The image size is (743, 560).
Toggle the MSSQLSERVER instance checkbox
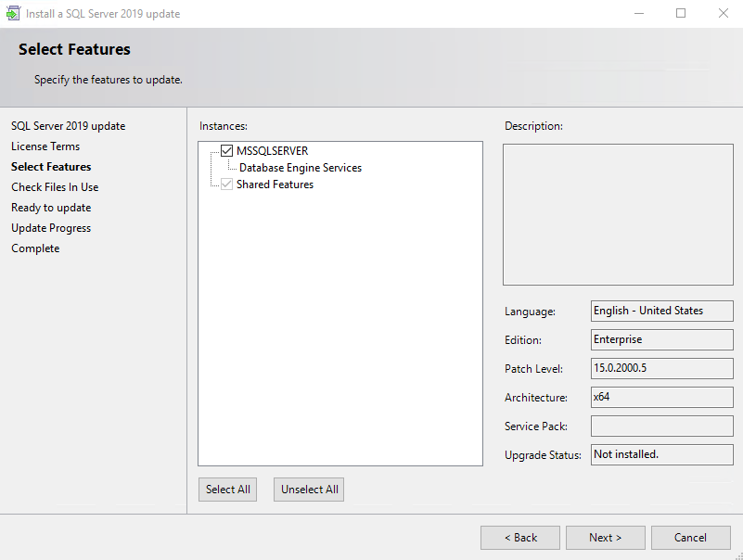pos(226,151)
